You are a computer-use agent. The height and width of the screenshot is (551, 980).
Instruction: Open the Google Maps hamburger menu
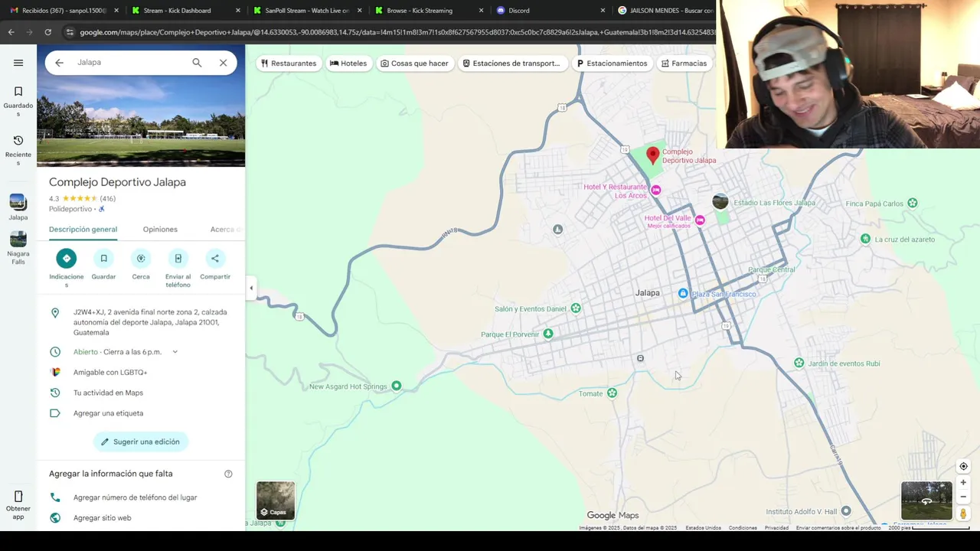point(18,63)
